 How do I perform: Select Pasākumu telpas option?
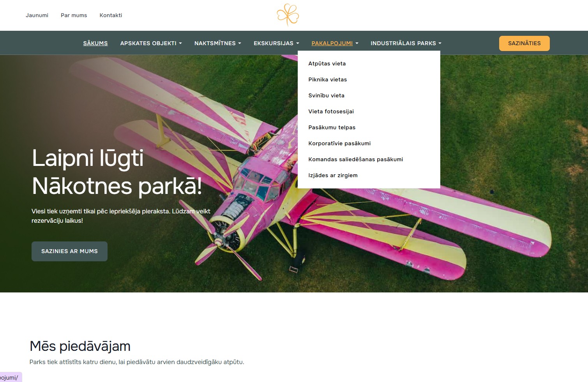pos(332,127)
